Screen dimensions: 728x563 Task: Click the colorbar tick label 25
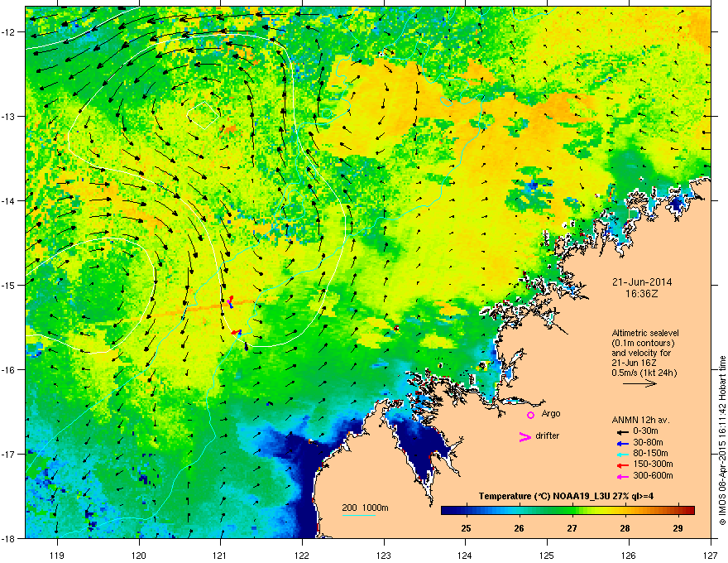click(466, 528)
